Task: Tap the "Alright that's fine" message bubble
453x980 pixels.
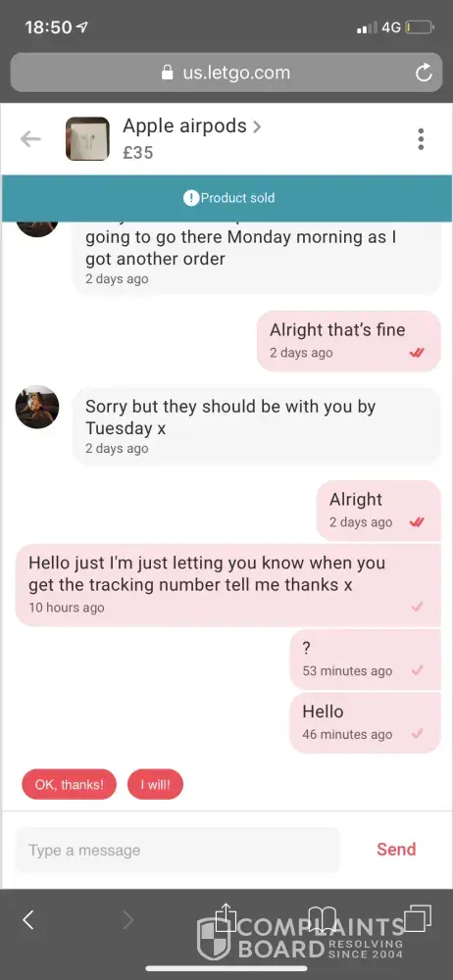Action: (349, 341)
